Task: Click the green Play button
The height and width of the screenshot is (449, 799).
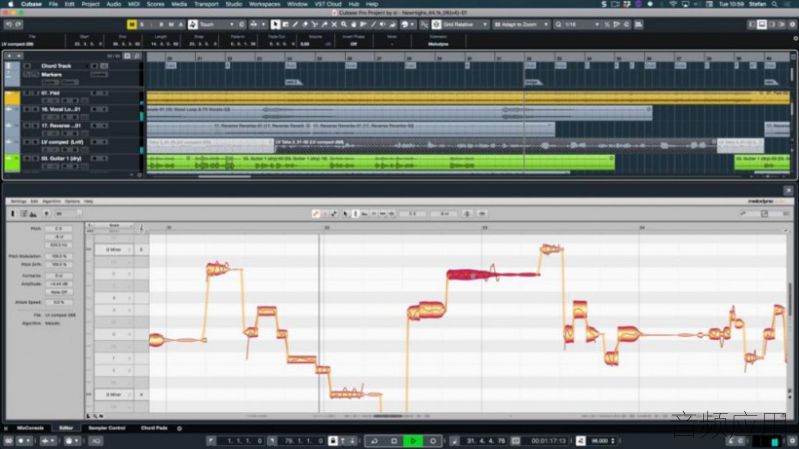Action: click(413, 441)
